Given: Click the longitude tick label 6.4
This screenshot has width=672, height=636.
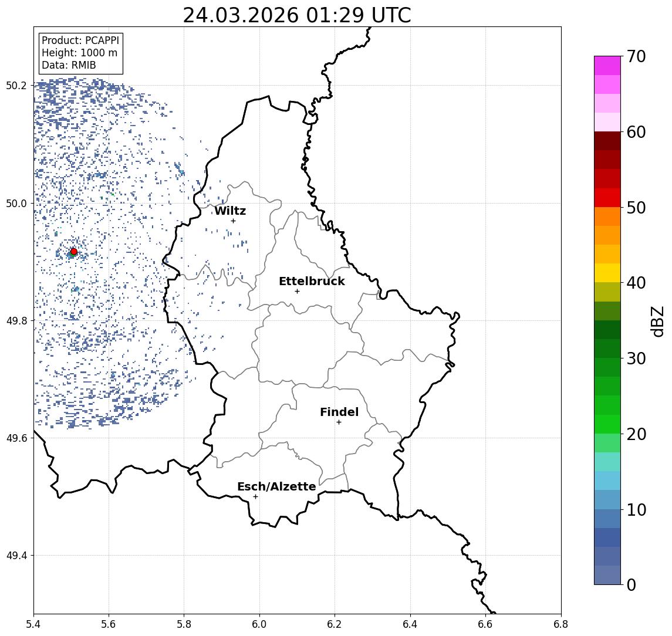Looking at the screenshot, I should click(x=411, y=624).
